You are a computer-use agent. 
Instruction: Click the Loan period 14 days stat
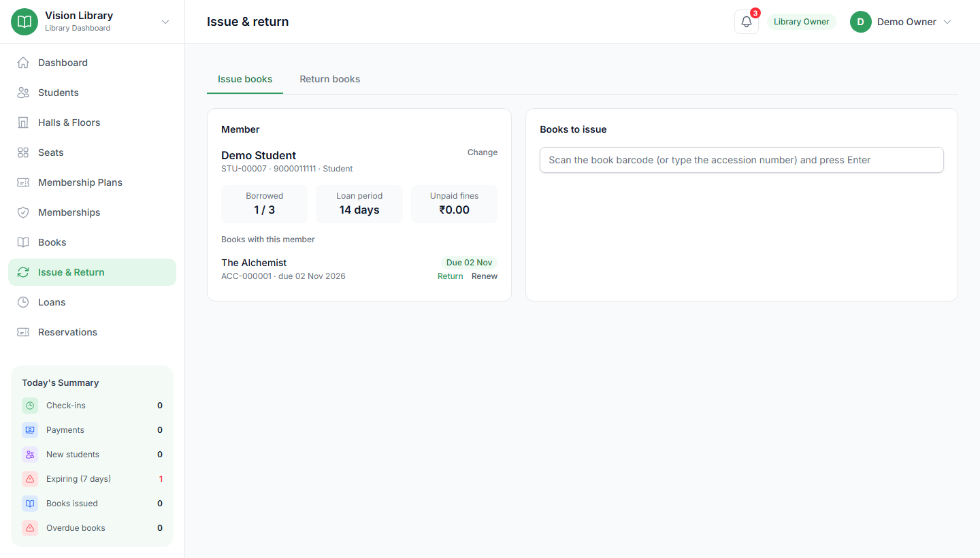click(359, 204)
